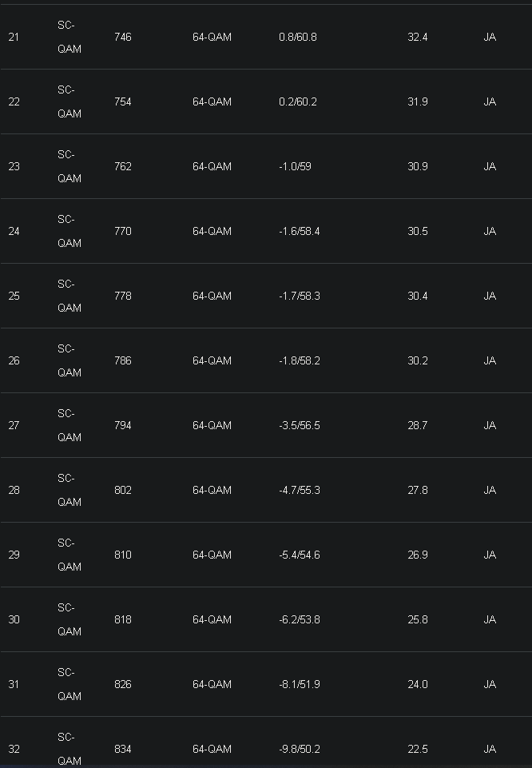
Task: Select the 810 frequency in row 29
Action: click(x=123, y=555)
